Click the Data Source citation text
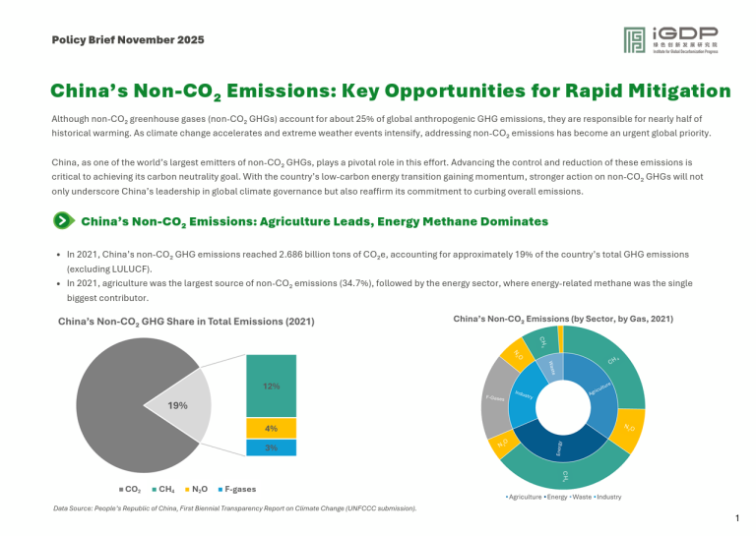This screenshot has width=756, height=536. 234,508
